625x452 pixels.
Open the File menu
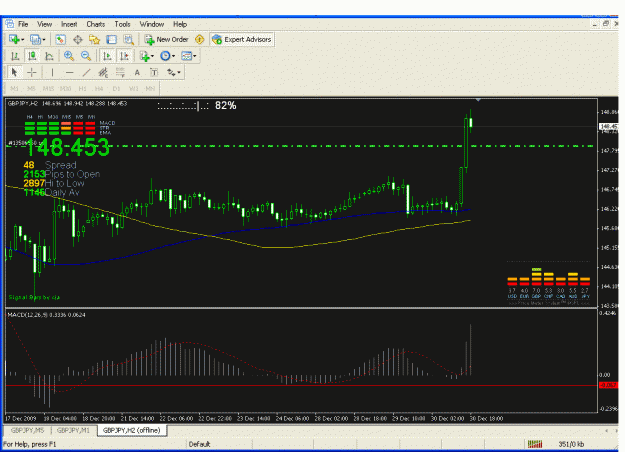click(23, 24)
